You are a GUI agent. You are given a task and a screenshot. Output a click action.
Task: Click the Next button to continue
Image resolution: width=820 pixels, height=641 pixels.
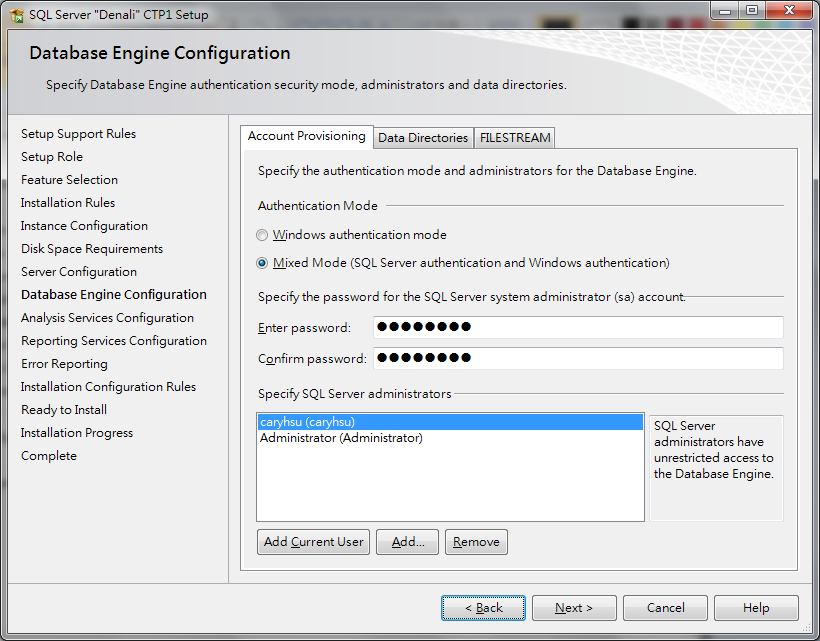(574, 607)
